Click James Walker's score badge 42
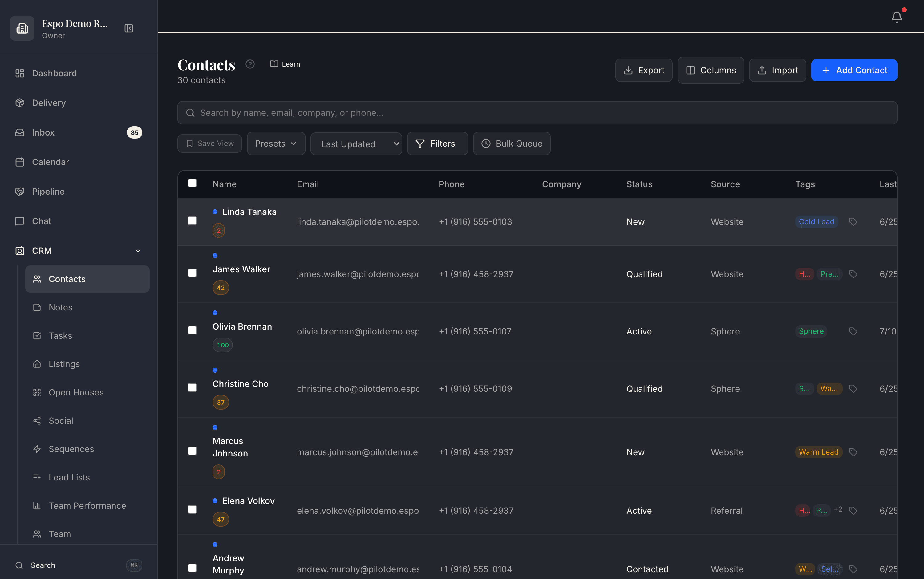The height and width of the screenshot is (579, 924). point(221,288)
